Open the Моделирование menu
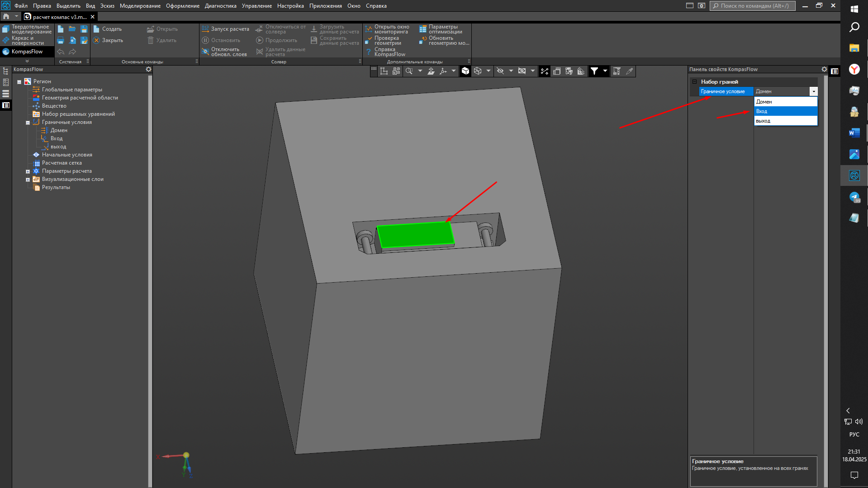The image size is (868, 488). click(140, 6)
